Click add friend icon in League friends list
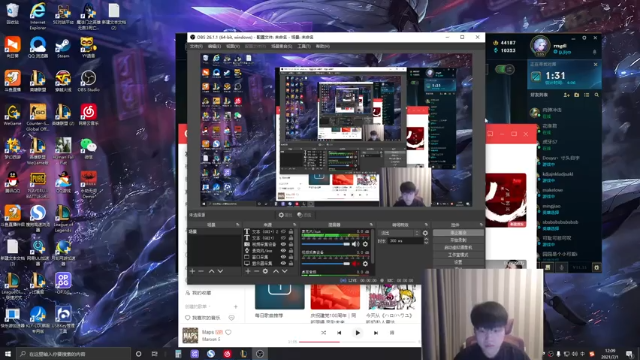 pyautogui.click(x=567, y=95)
